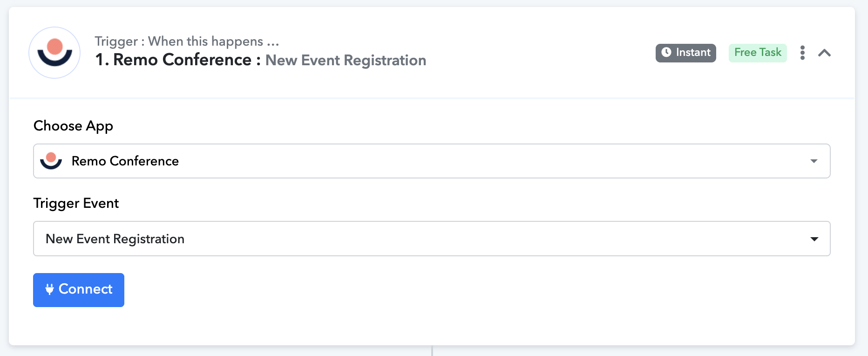Click the large Remo Conference logo in header
This screenshot has width=868, height=356.
tap(54, 53)
